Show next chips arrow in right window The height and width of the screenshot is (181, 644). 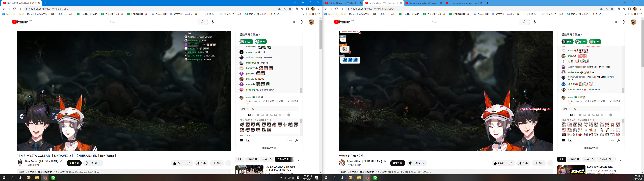coord(621,160)
